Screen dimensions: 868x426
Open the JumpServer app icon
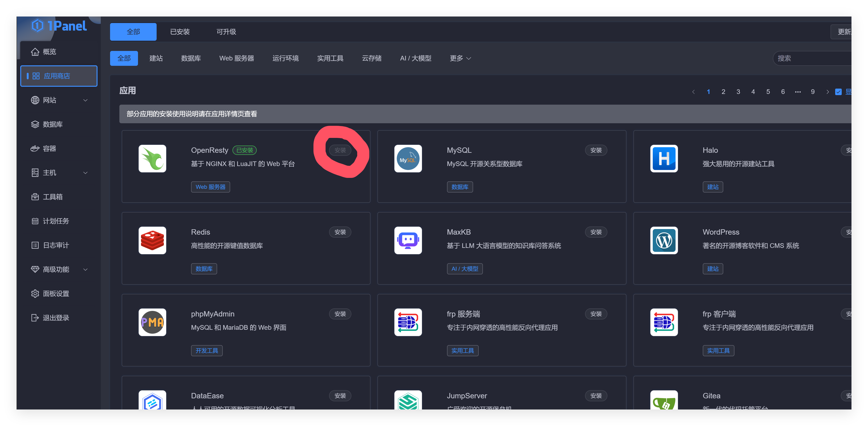tap(408, 400)
